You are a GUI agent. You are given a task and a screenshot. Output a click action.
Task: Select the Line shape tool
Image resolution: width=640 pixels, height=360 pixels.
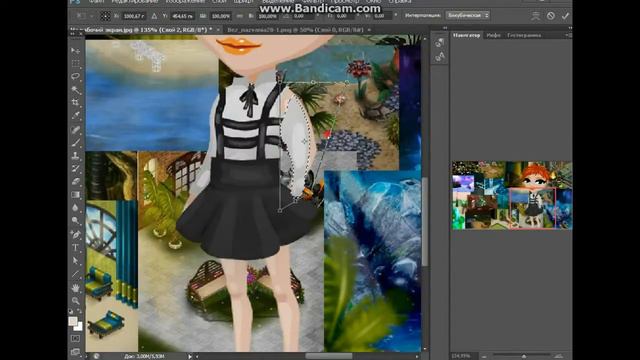[76, 274]
